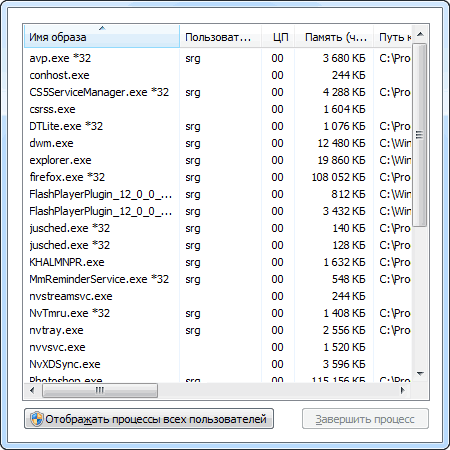Sort by 'Имя образа' column header
This screenshot has width=450, height=450.
[x=102, y=37]
